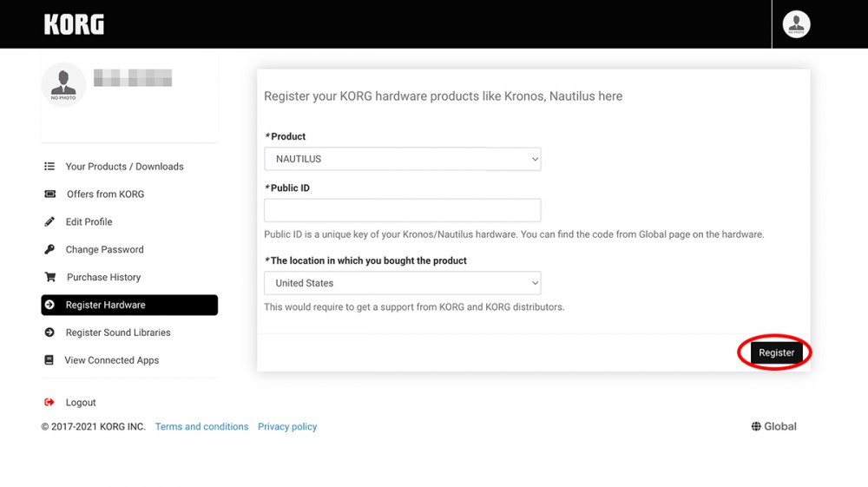Viewport: 868px width, 487px height.
Task: Focus the Public ID input field
Action: click(403, 210)
